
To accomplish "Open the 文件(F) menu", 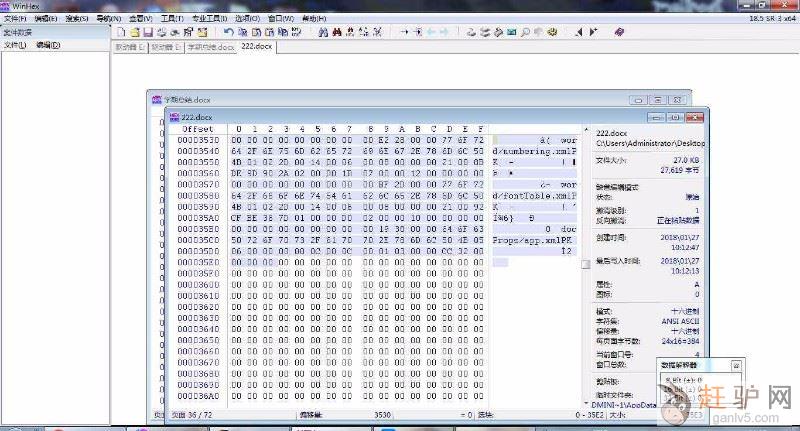I will point(15,19).
